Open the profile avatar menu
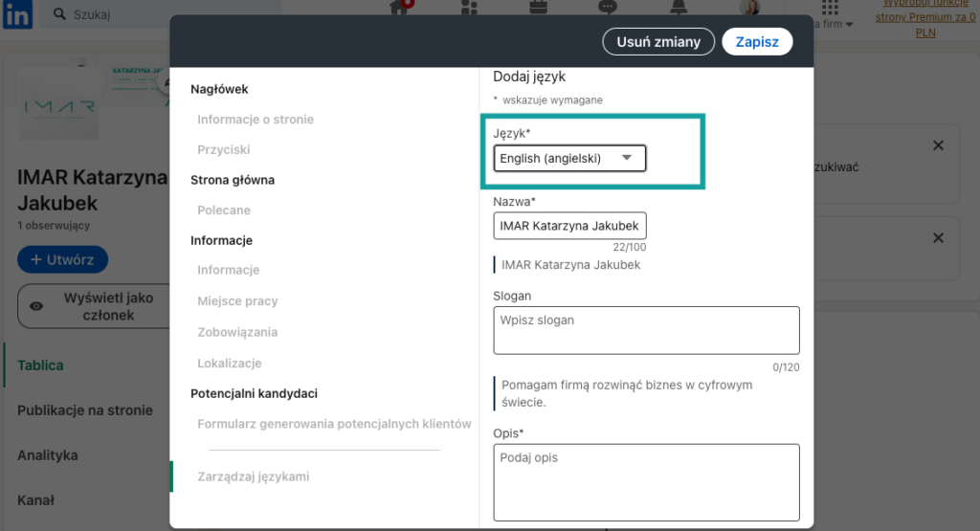Image resolution: width=980 pixels, height=531 pixels. click(749, 7)
